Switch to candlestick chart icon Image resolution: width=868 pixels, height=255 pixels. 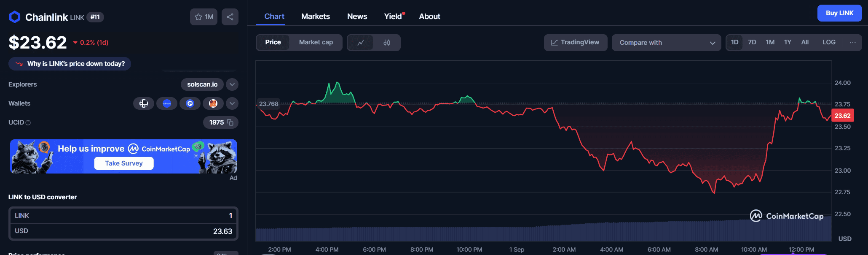tap(386, 43)
